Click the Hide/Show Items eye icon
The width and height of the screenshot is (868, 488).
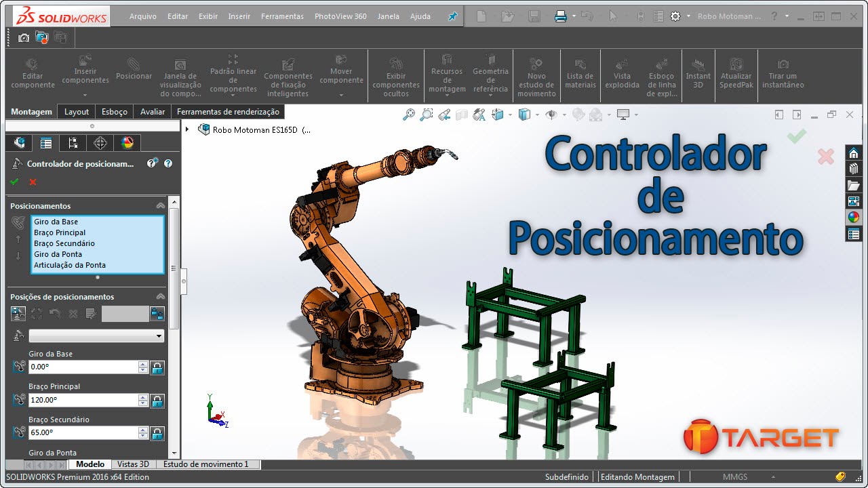point(551,115)
